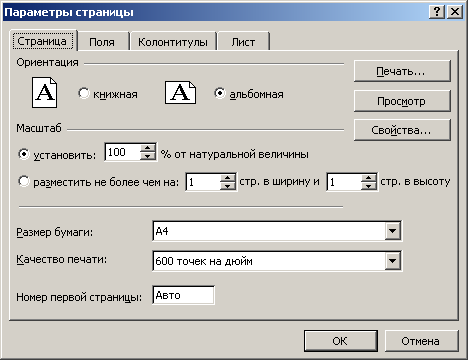Expand the Качество печати dropdown
468x360 pixels.
click(x=393, y=261)
